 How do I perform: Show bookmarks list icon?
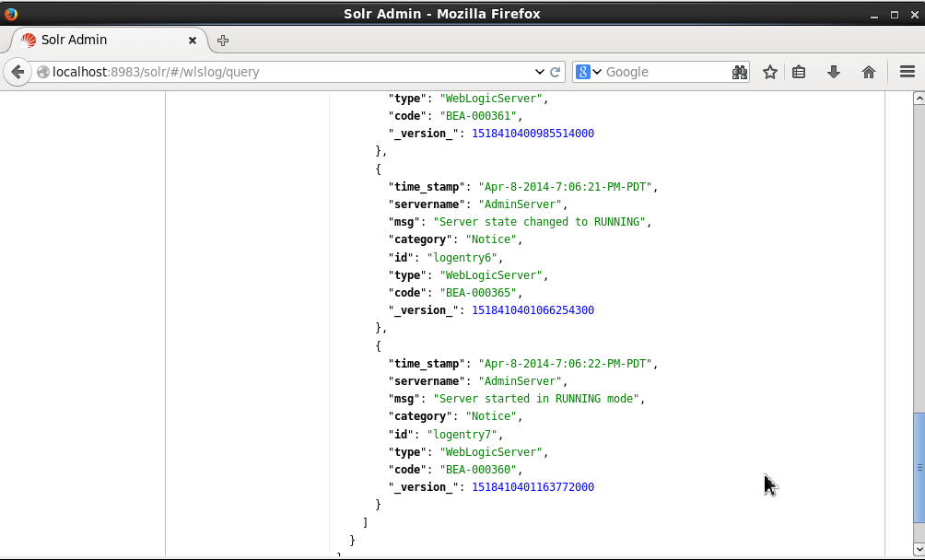point(799,72)
